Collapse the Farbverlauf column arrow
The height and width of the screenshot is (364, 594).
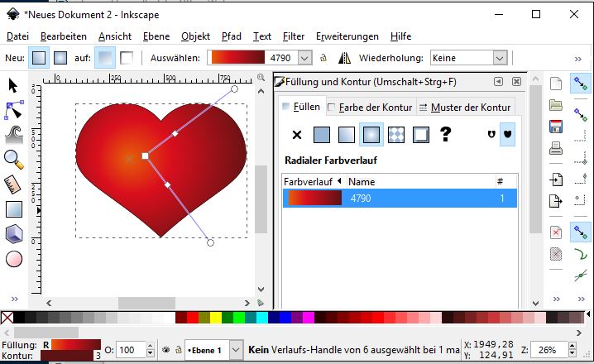pyautogui.click(x=339, y=181)
